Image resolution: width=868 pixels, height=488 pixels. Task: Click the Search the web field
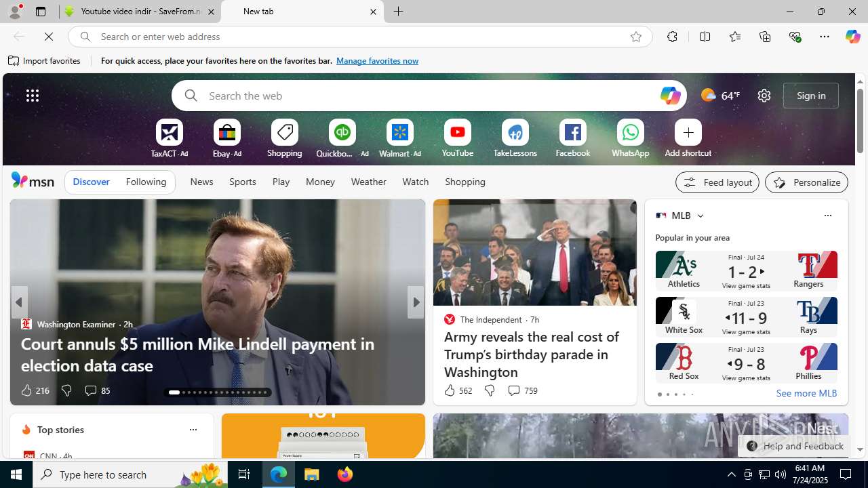[429, 96]
